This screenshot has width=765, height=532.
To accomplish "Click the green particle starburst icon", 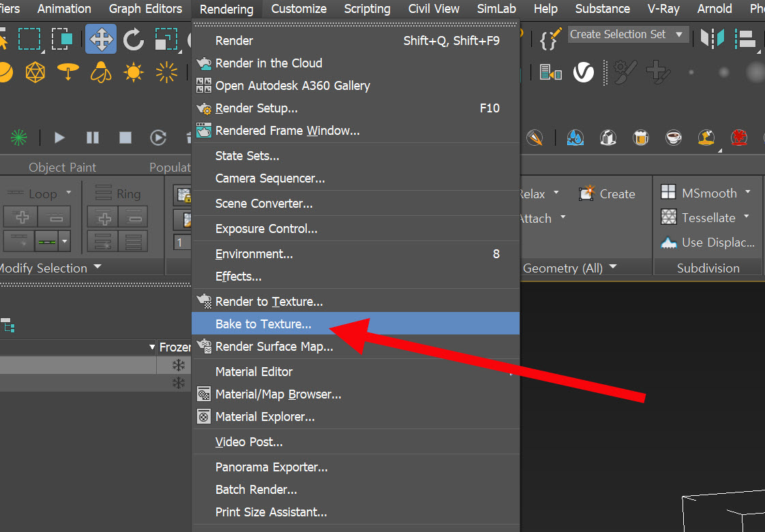I will coord(19,138).
